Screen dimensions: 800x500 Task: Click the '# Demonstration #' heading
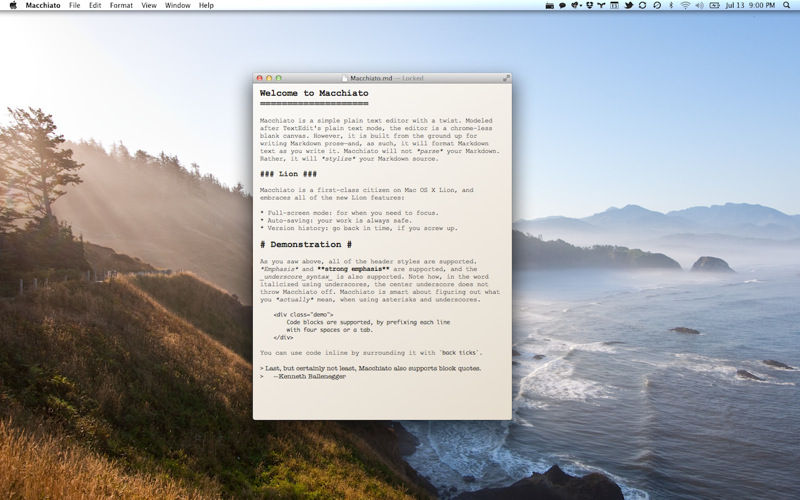(x=306, y=244)
